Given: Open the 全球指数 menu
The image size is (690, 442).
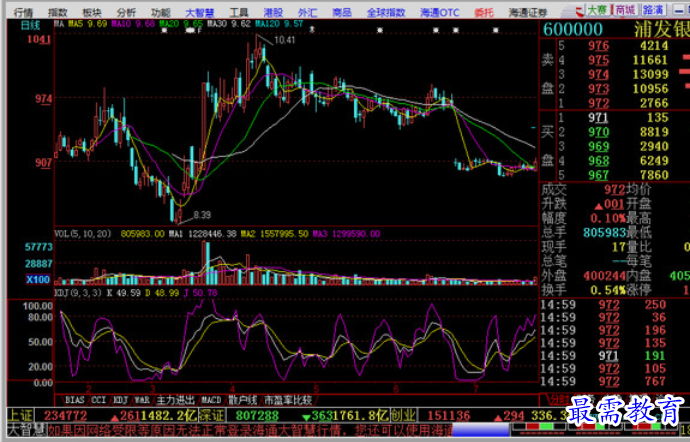Looking at the screenshot, I should point(386,12).
